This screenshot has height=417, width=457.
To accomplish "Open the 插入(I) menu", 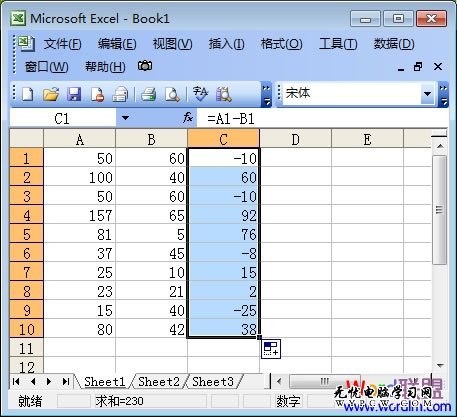I will coord(226,44).
